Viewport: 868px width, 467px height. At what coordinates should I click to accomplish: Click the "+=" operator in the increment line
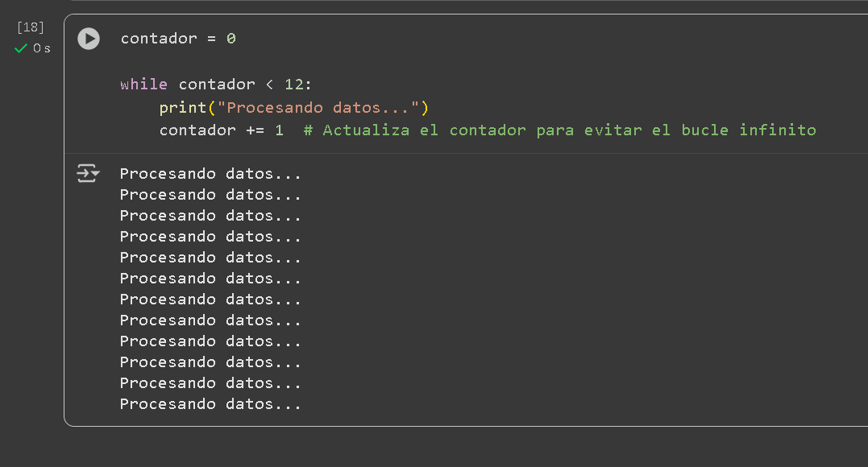(255, 130)
